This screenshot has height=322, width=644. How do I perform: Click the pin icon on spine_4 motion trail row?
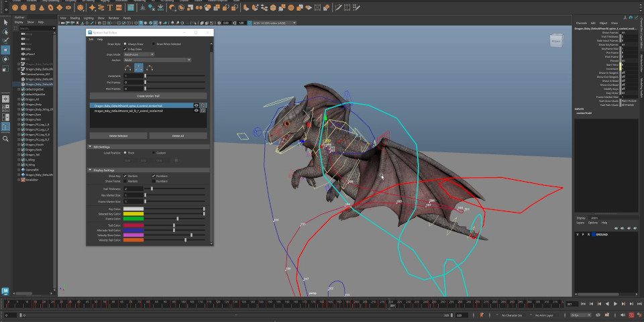203,105
